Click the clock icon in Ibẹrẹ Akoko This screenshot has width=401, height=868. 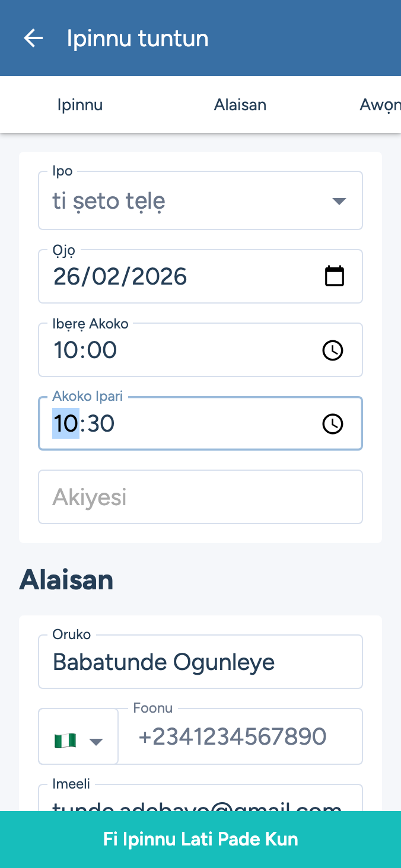point(333,350)
